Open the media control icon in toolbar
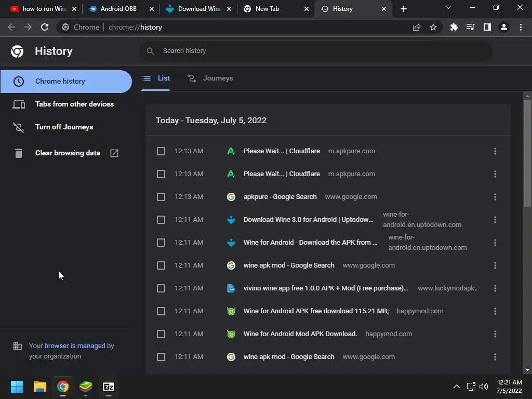Image resolution: width=532 pixels, height=399 pixels. [470, 27]
